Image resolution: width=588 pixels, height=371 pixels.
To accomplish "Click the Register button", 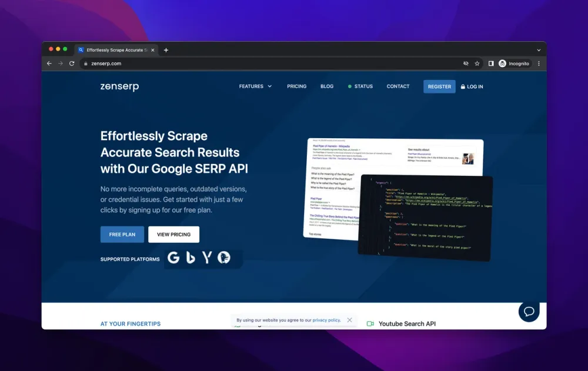I will pyautogui.click(x=439, y=86).
